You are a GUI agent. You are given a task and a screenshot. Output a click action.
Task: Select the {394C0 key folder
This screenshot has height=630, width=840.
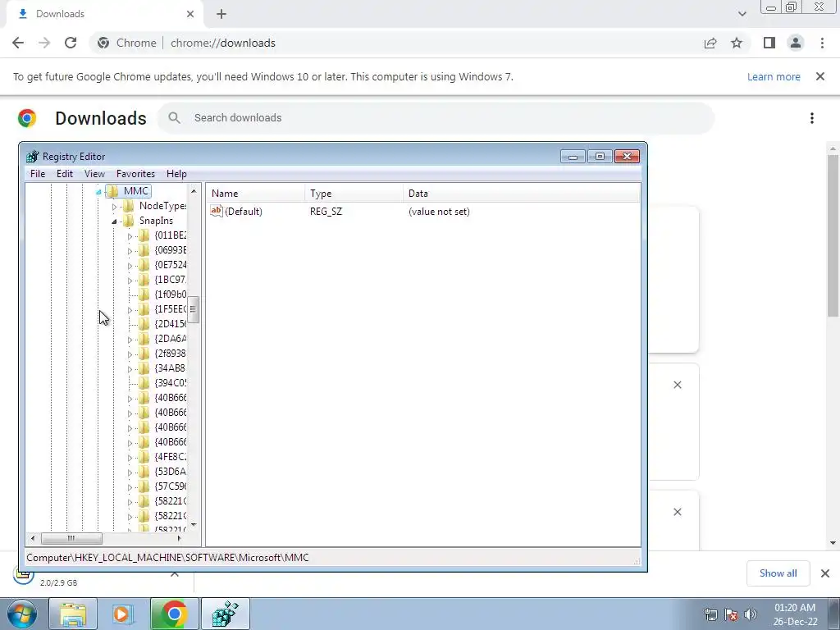point(144,382)
